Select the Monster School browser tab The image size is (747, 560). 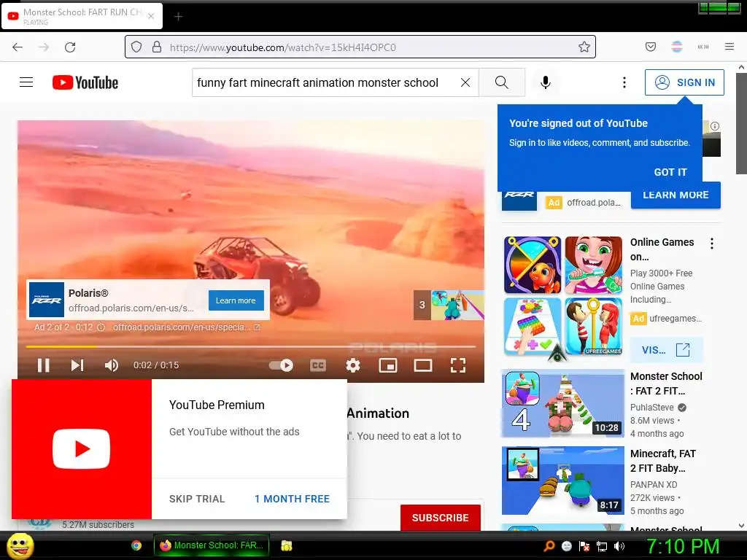(82, 16)
